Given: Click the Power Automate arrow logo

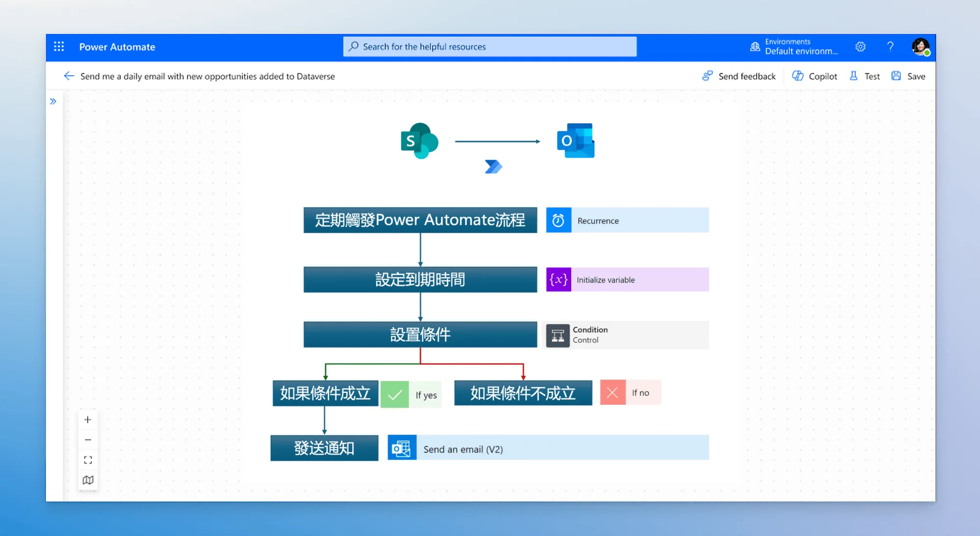Looking at the screenshot, I should pyautogui.click(x=493, y=167).
